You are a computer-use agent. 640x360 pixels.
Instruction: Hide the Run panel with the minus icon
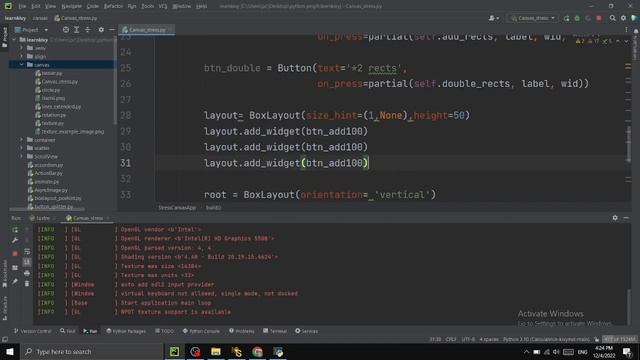[626, 218]
